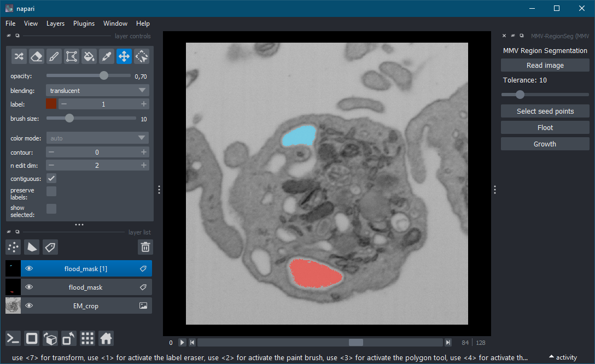
Task: Select the EM_crop layer thumbnail
Action: [x=13, y=306]
